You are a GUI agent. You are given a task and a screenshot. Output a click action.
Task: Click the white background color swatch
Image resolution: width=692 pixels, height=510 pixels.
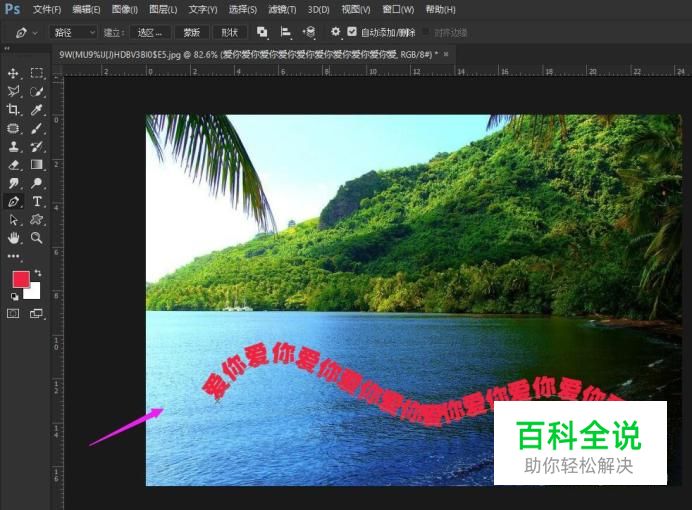[x=34, y=292]
